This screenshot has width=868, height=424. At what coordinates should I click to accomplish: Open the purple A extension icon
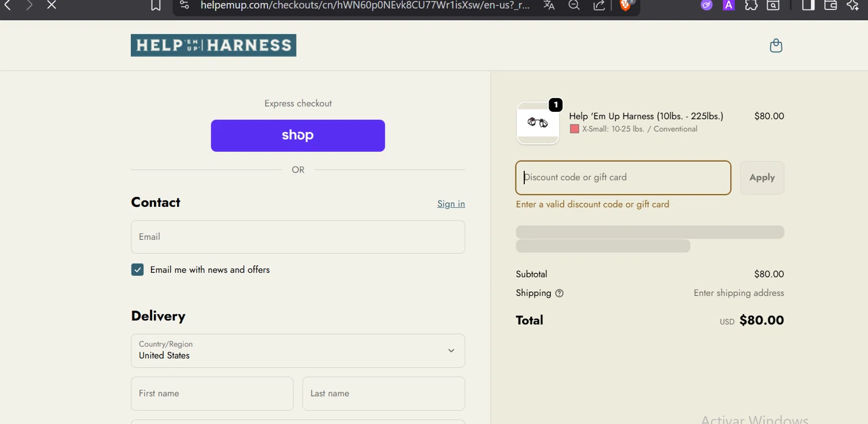tap(729, 5)
